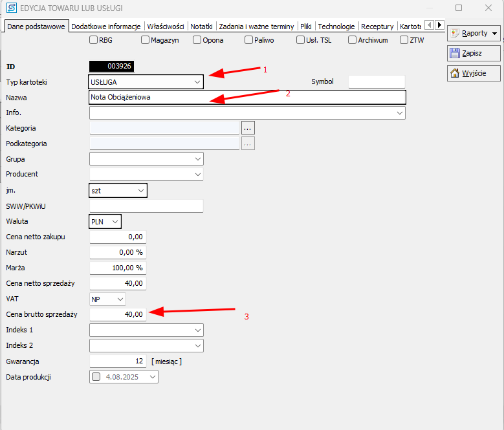Viewport: 504px width, 430px height.
Task: Enable the Data produkcji date checkbox
Action: point(96,377)
